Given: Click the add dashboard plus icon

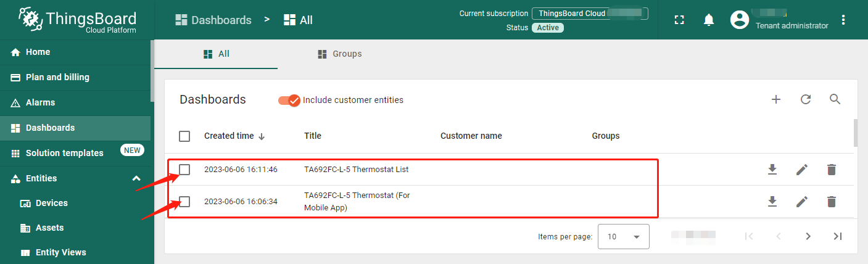Looking at the screenshot, I should point(776,99).
